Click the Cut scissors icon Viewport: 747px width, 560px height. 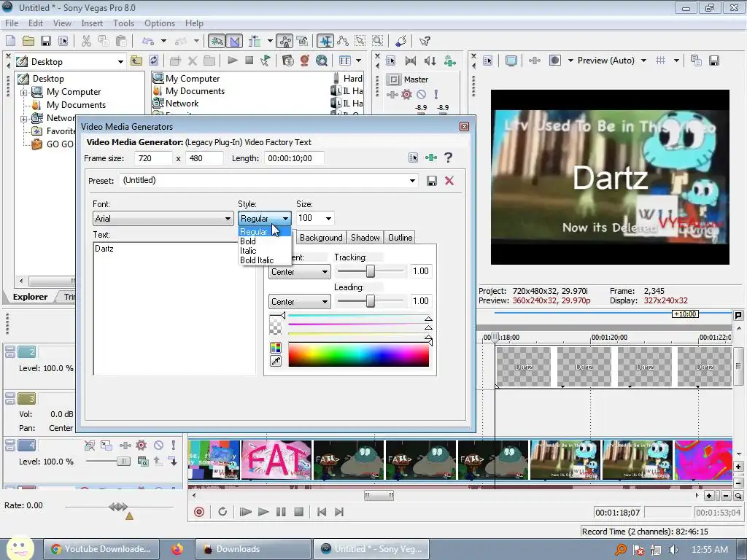[86, 41]
